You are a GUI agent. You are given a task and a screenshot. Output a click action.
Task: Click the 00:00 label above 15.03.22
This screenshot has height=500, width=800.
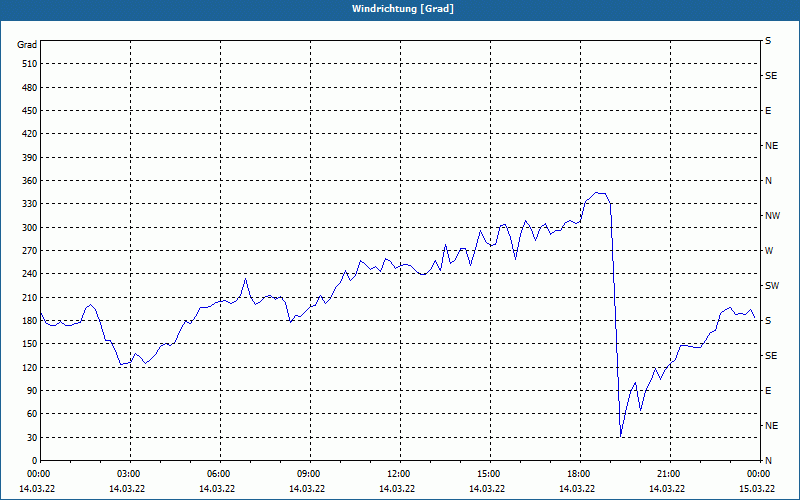point(758,474)
